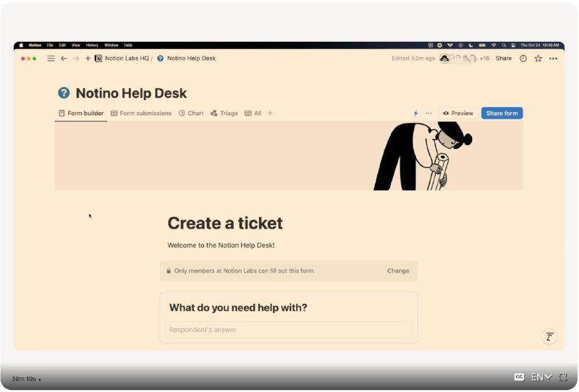This screenshot has width=579, height=392.
Task: Click the lock icon in access notice
Action: click(169, 270)
